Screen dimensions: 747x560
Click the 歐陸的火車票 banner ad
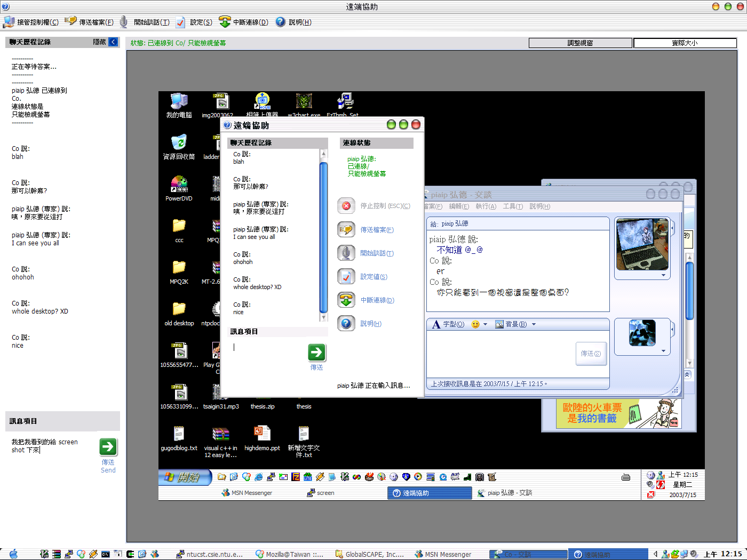click(x=619, y=414)
